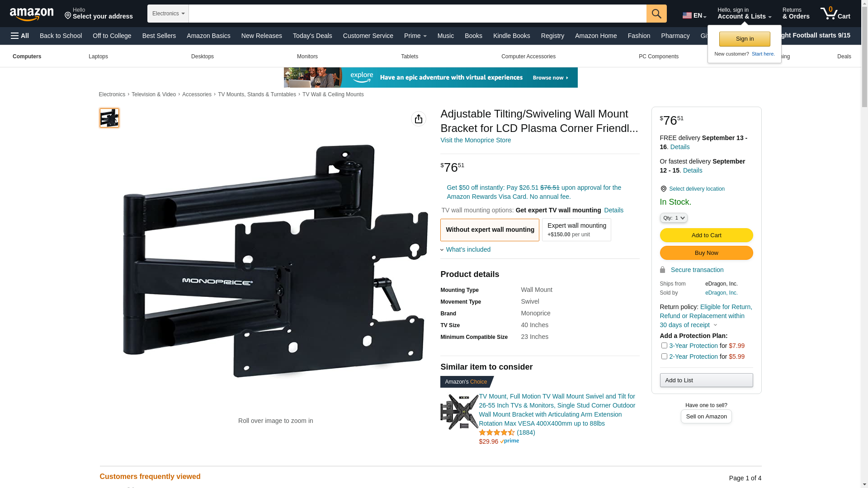
Task: Click the Amazon logo
Action: tap(32, 14)
